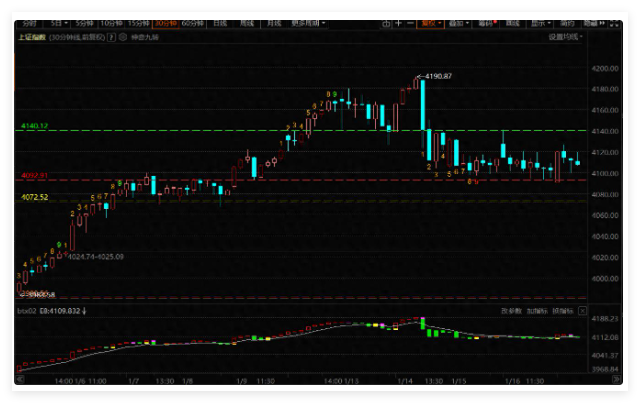Viewport: 640px width, 403px height.
Task: Click 加指标 to add an indicator
Action: tap(538, 312)
